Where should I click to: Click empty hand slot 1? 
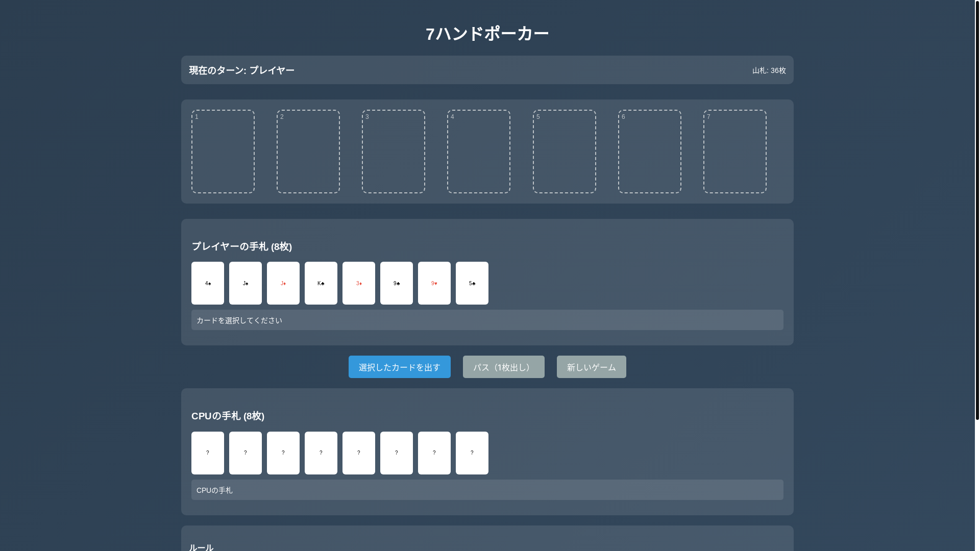(x=223, y=152)
